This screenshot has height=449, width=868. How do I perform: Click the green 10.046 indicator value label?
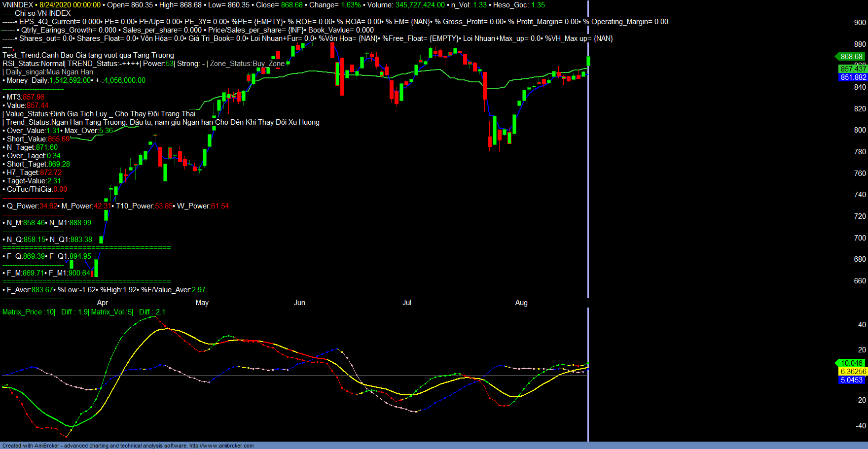(x=851, y=363)
